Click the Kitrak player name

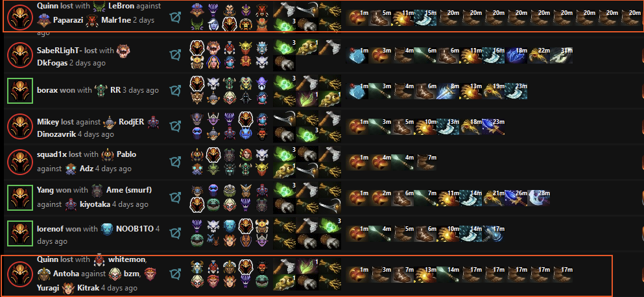pos(88,287)
